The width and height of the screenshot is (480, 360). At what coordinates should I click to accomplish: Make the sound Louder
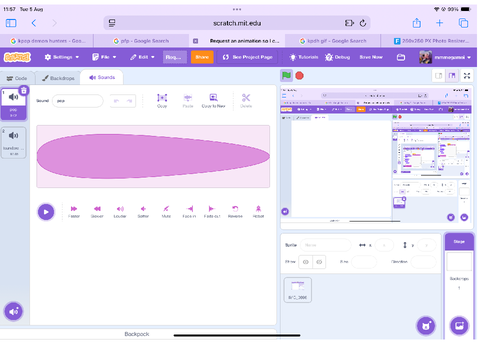tap(120, 211)
